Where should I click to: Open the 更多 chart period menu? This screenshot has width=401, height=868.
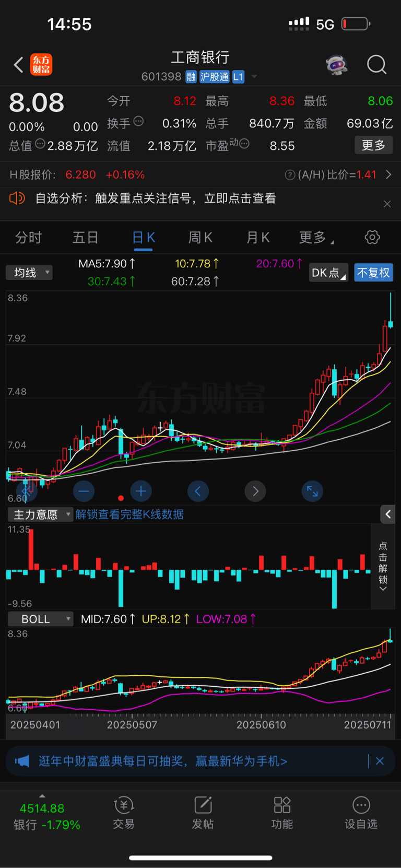[316, 238]
